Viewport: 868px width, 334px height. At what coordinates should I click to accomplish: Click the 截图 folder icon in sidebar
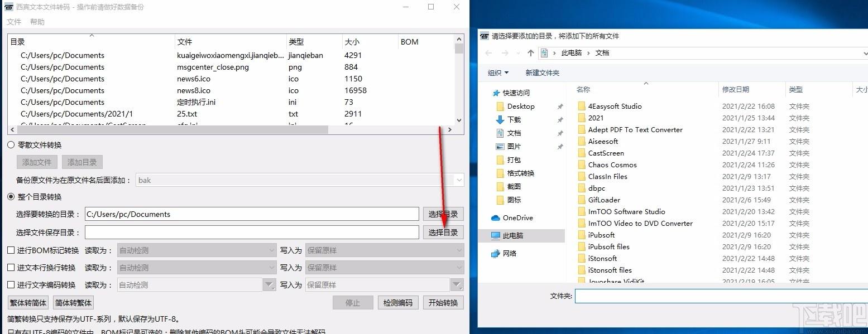coord(500,186)
